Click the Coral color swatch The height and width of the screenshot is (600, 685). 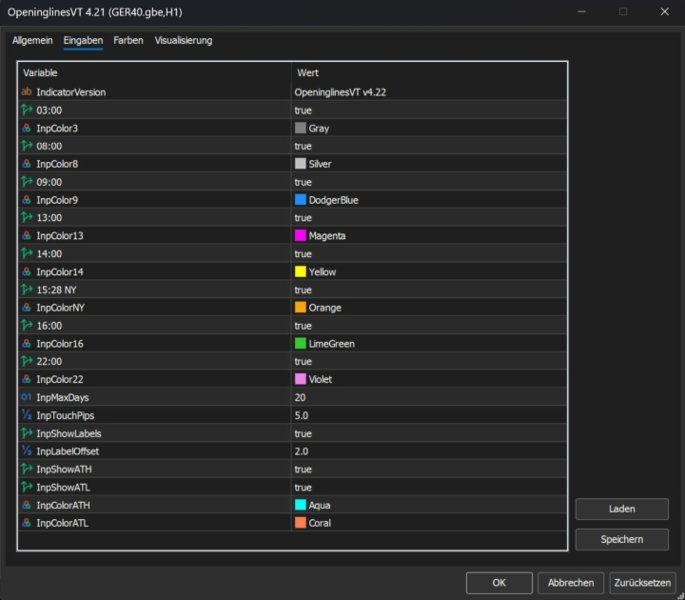coord(300,523)
